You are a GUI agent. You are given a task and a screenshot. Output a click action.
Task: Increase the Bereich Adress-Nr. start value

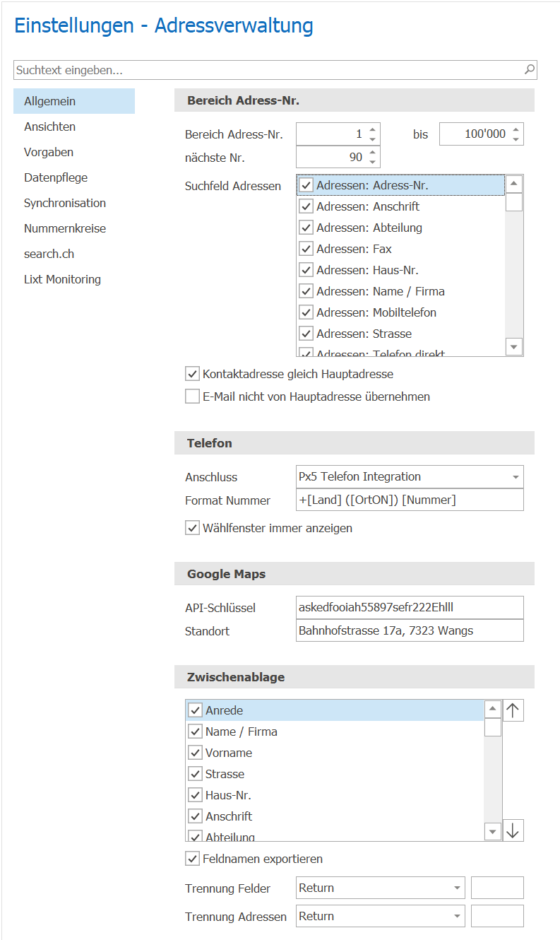[x=373, y=129]
